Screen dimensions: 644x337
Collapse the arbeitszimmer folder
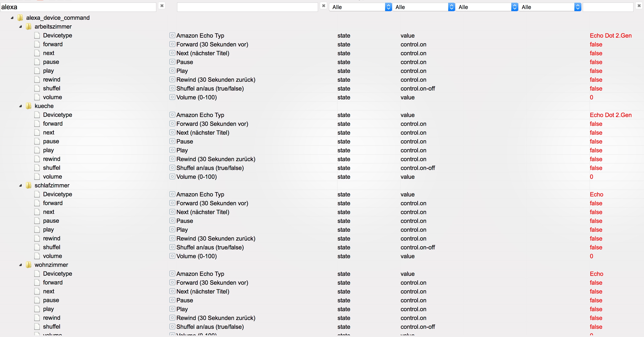20,26
